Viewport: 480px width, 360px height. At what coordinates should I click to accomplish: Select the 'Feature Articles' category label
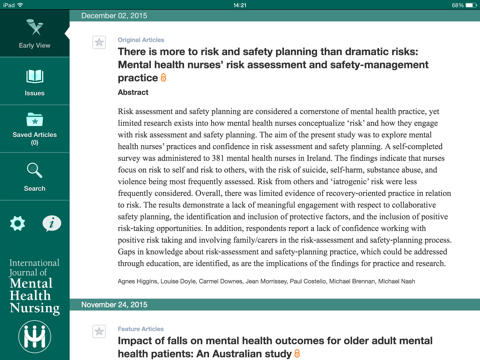pyautogui.click(x=141, y=329)
